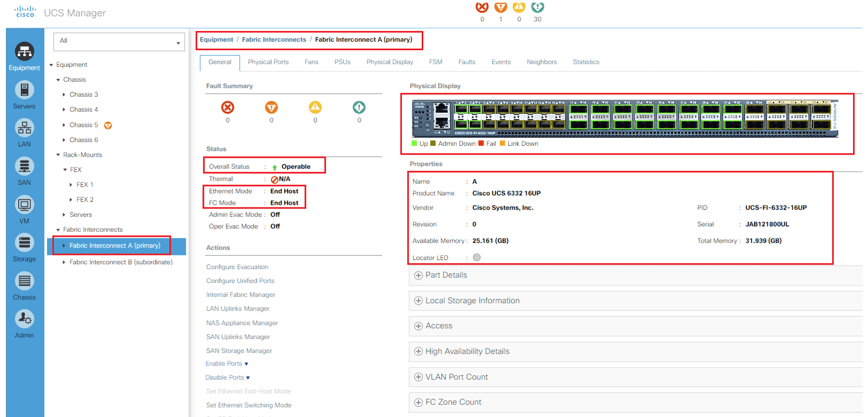Click minor fault icon in Fault Summary
Viewport: 868px width, 417px height.
(315, 107)
